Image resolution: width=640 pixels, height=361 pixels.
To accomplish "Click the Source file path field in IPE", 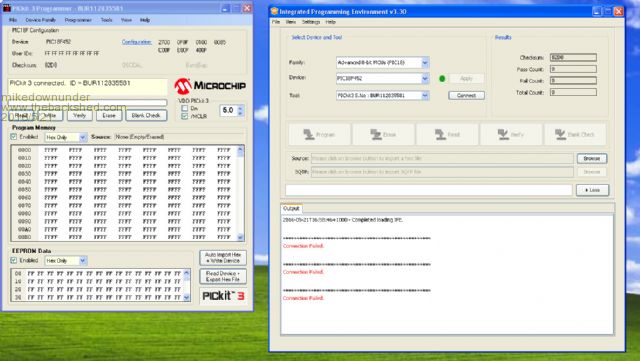I will [x=442, y=158].
